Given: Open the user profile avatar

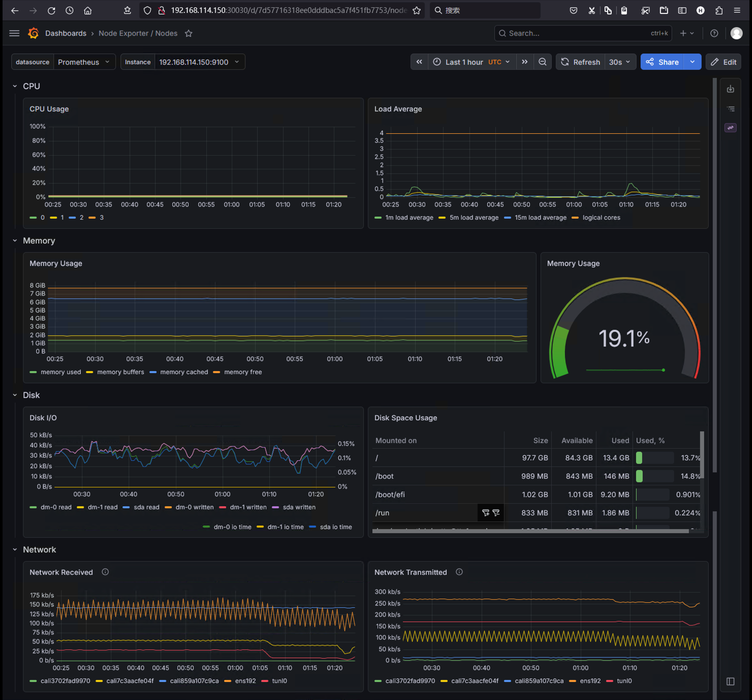Looking at the screenshot, I should click(736, 33).
